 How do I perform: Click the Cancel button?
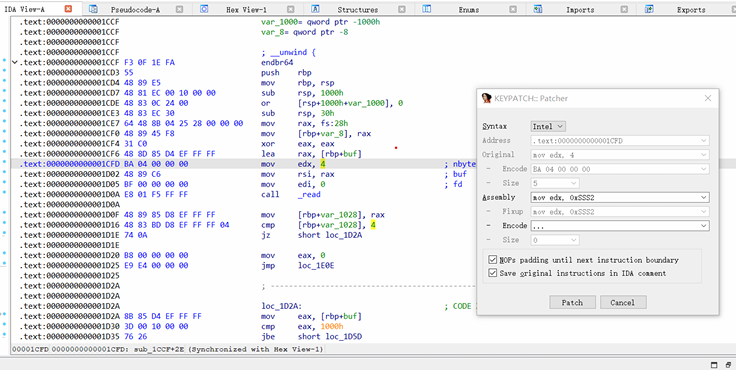pos(623,302)
